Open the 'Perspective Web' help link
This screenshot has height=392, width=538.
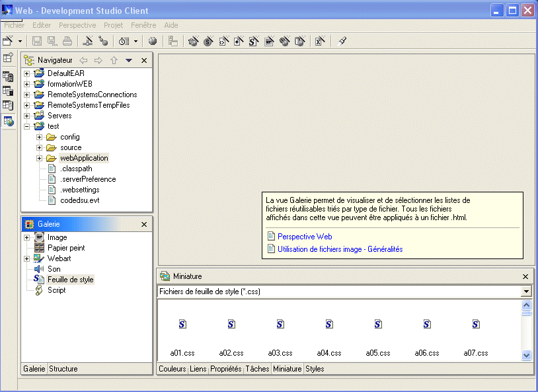(305, 237)
